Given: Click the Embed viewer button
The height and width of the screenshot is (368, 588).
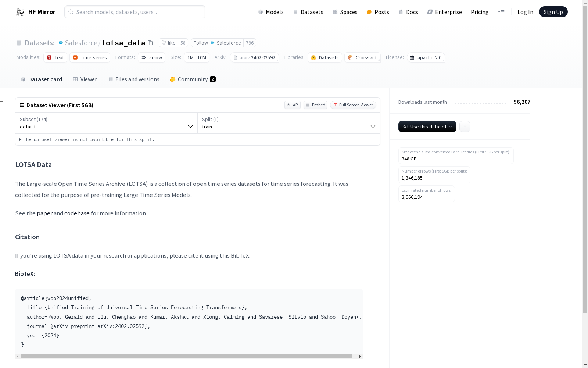Looking at the screenshot, I should pos(315,105).
